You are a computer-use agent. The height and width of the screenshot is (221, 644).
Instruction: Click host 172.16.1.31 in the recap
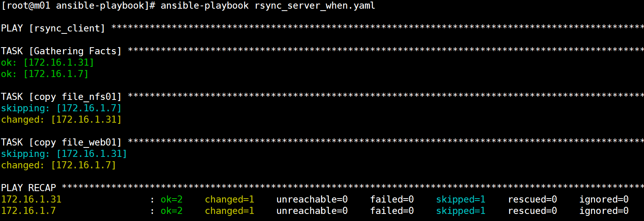point(31,199)
